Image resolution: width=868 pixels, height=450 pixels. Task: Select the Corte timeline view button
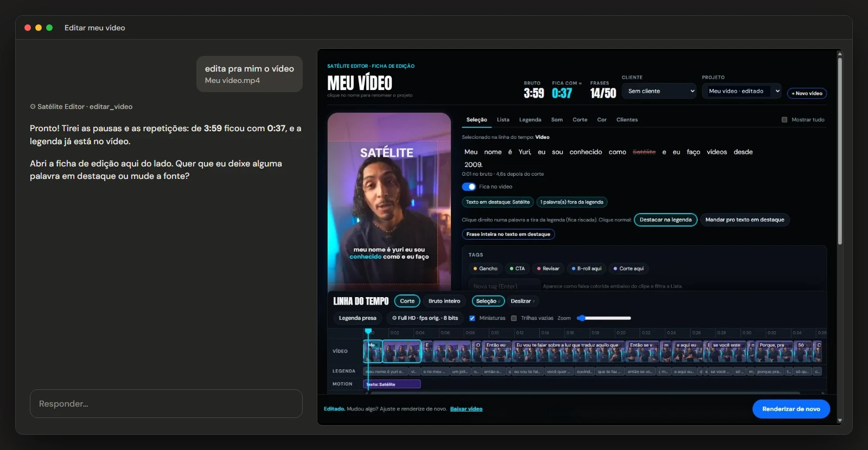(x=407, y=301)
